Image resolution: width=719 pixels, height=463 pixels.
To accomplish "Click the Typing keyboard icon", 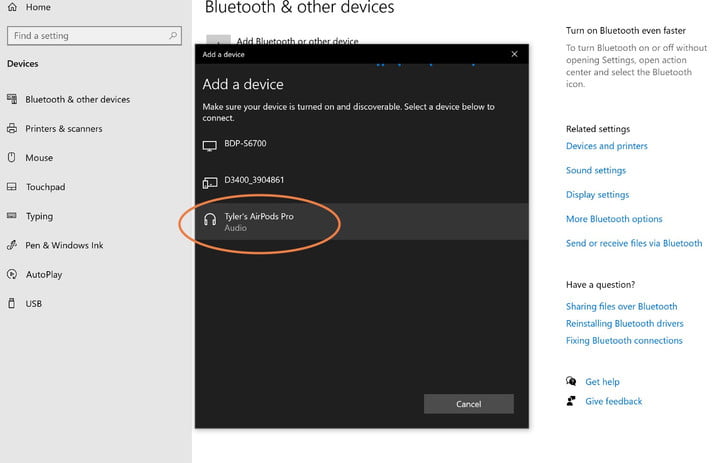I will coord(12,215).
